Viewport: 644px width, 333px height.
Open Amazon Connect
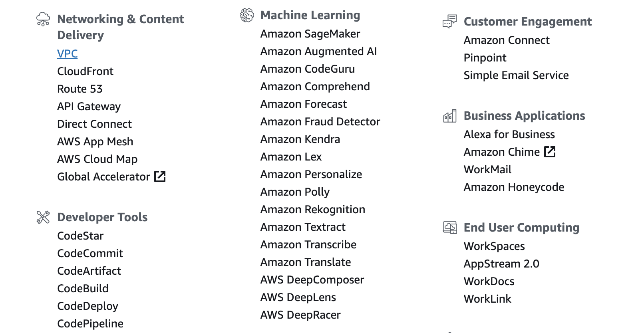(507, 40)
